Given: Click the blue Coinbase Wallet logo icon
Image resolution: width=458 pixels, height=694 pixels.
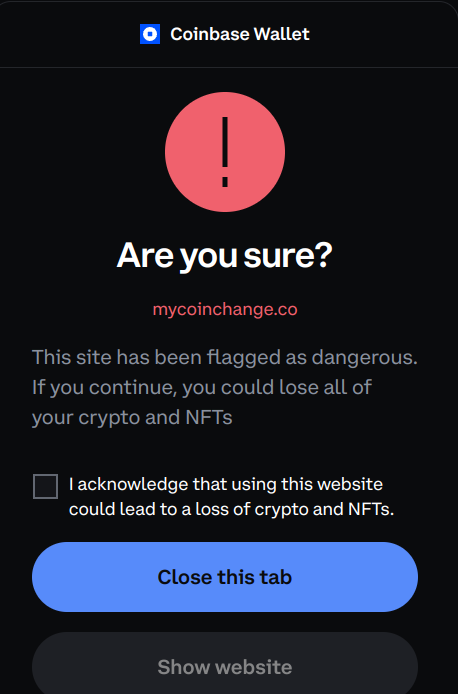Looking at the screenshot, I should (x=150, y=34).
